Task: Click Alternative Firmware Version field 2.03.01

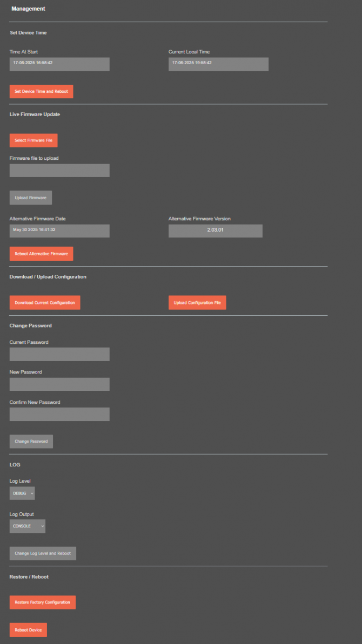Action: (x=216, y=231)
